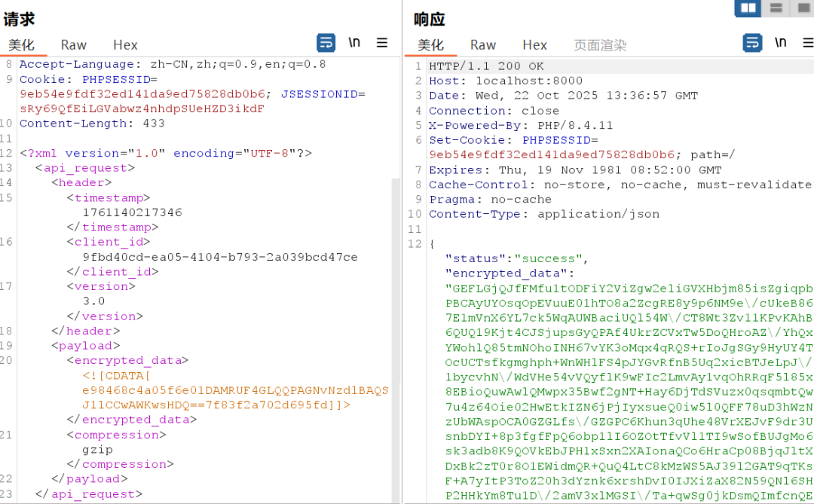
Task: Click the <![CDATA[ marker line
Action: [x=117, y=375]
